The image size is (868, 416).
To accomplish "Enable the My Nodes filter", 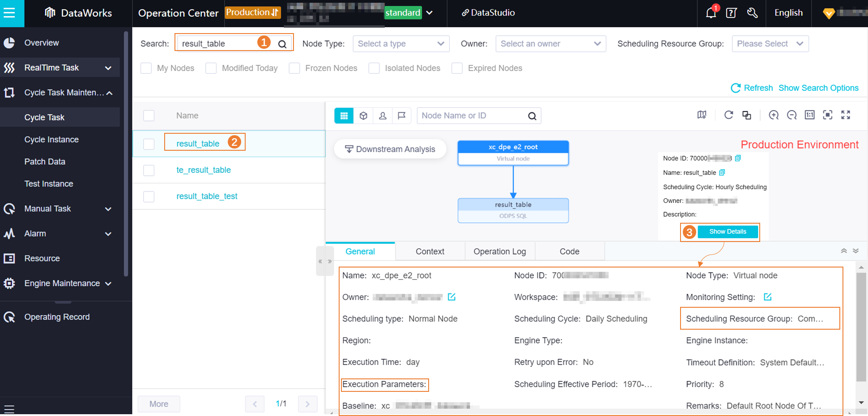I will tap(146, 68).
